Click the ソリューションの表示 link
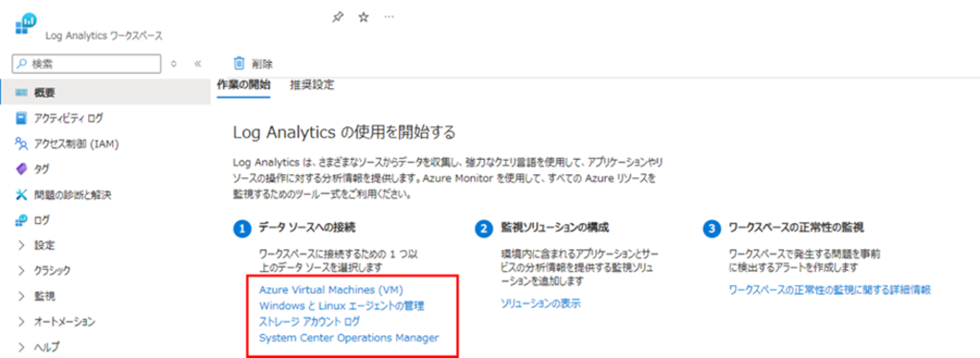The width and height of the screenshot is (980, 358). (541, 304)
